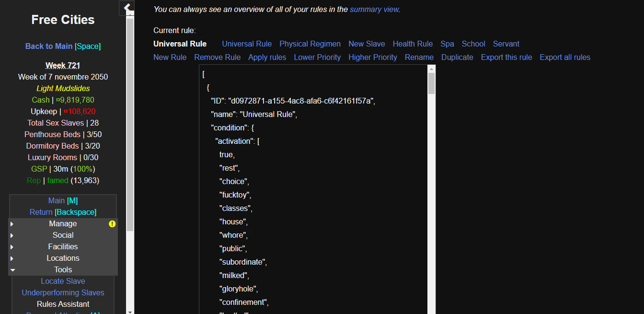Click Remove Rule
The width and height of the screenshot is (644, 314).
point(217,58)
